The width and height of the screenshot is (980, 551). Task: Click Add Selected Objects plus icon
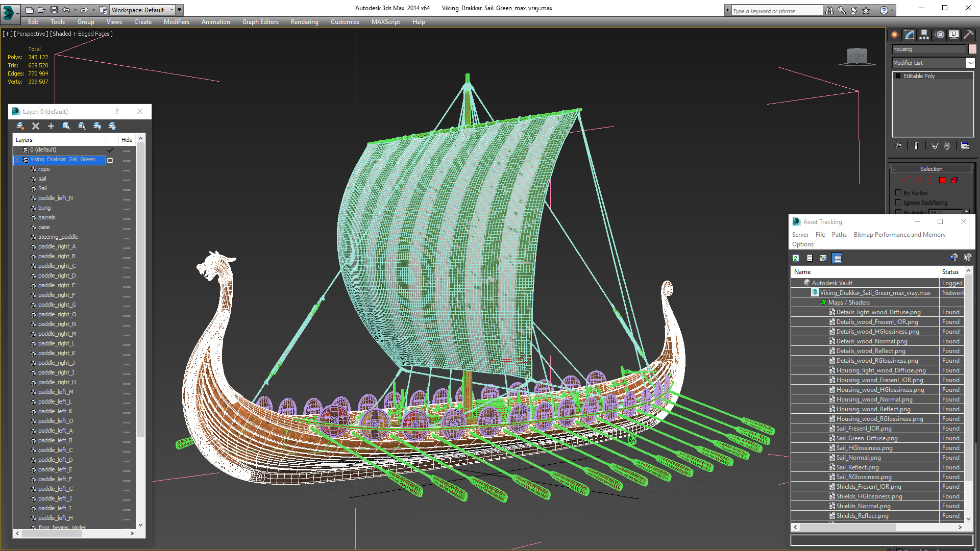tap(51, 126)
